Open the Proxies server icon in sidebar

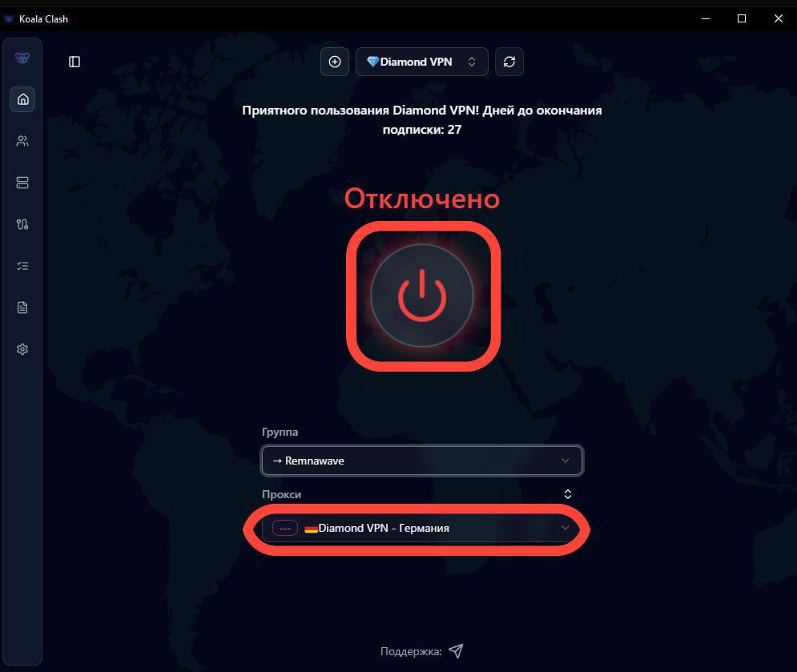tap(22, 183)
